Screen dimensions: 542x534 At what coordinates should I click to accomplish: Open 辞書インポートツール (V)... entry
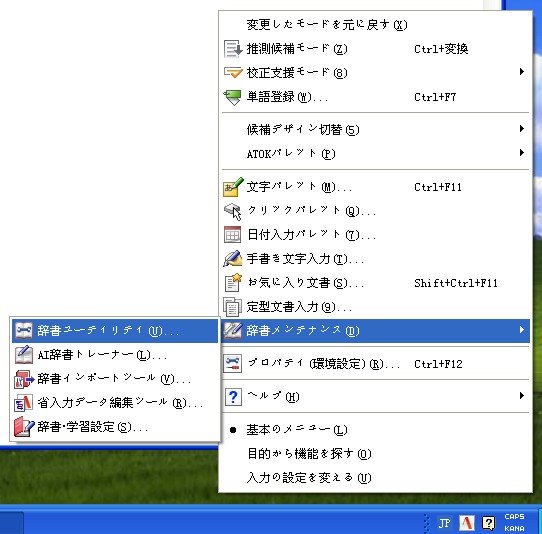115,379
